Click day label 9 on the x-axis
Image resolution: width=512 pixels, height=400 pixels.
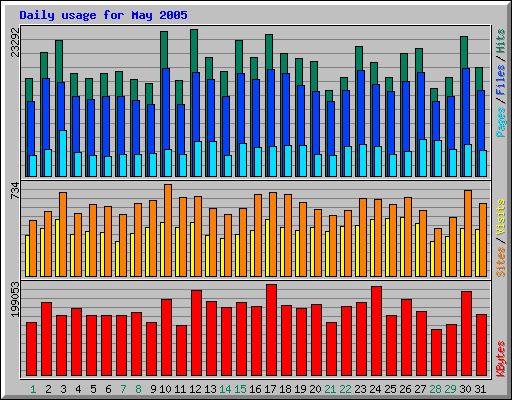pos(153,389)
